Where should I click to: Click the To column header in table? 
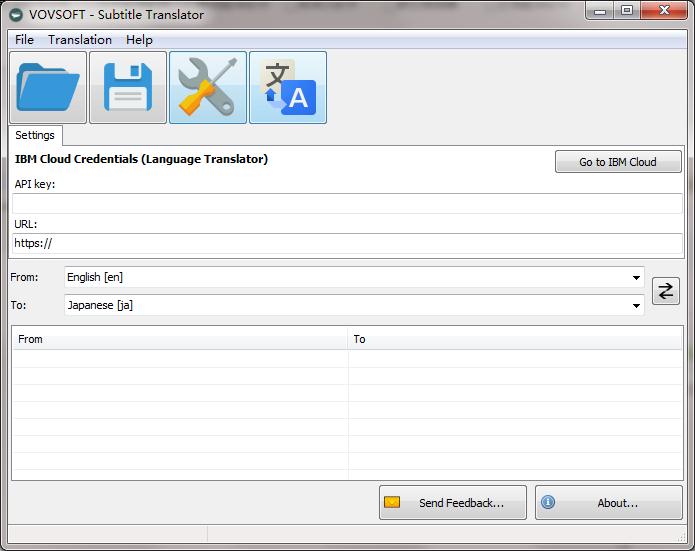514,339
